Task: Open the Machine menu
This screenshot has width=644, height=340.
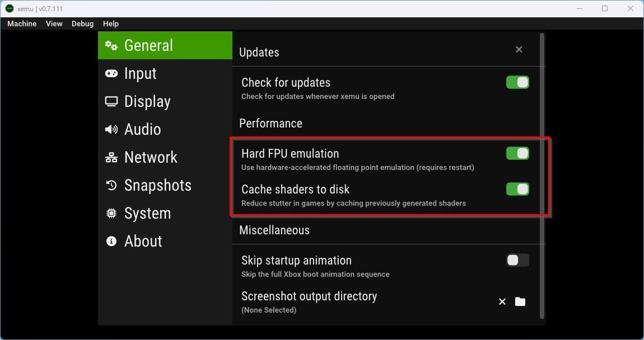Action: (x=21, y=23)
